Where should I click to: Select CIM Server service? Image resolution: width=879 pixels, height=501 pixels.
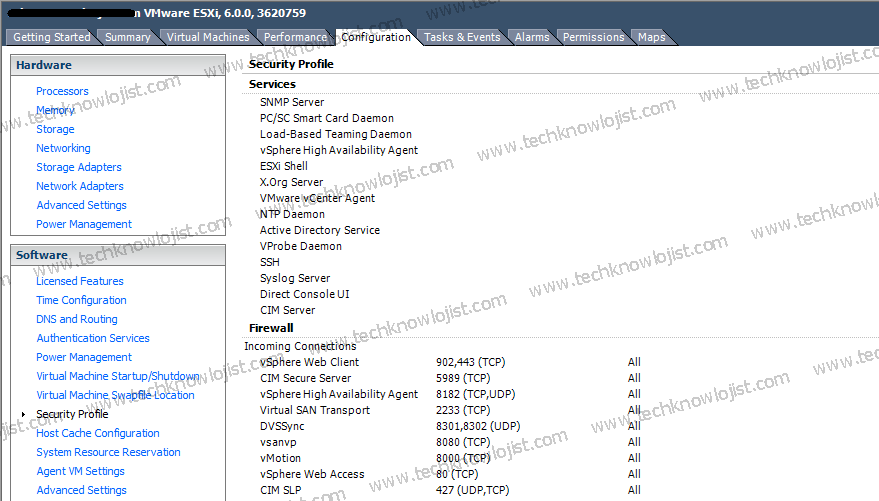tap(288, 310)
